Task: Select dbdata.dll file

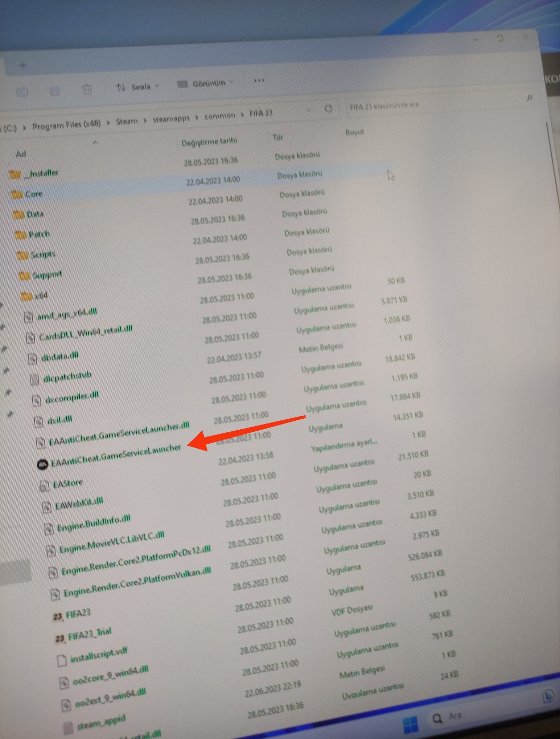Action: (54, 357)
